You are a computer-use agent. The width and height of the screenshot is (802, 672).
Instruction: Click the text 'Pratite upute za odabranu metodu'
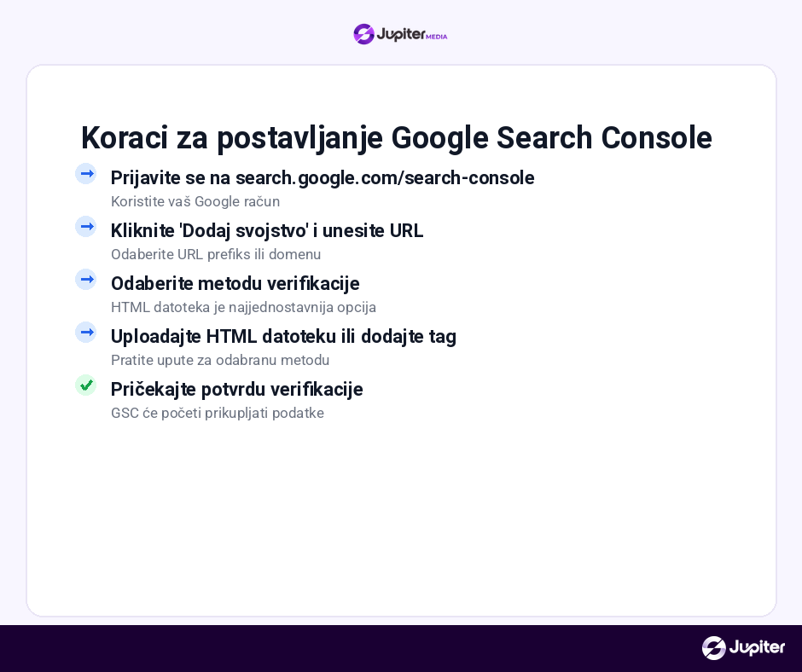pyautogui.click(x=220, y=360)
